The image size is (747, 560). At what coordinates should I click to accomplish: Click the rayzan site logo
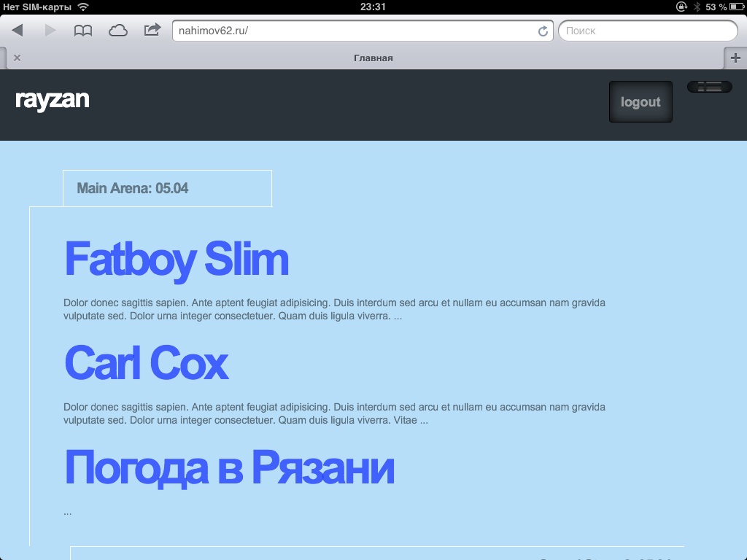[x=52, y=100]
